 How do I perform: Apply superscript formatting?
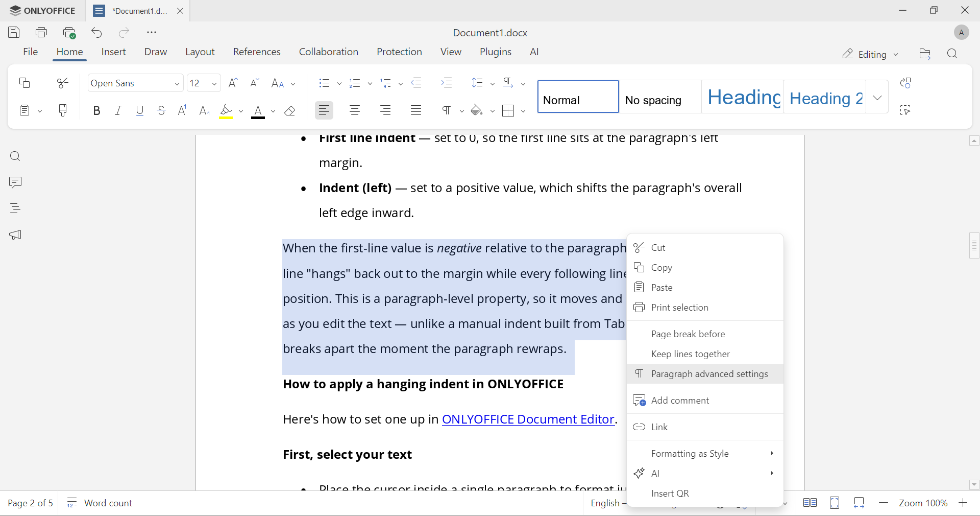(x=182, y=110)
